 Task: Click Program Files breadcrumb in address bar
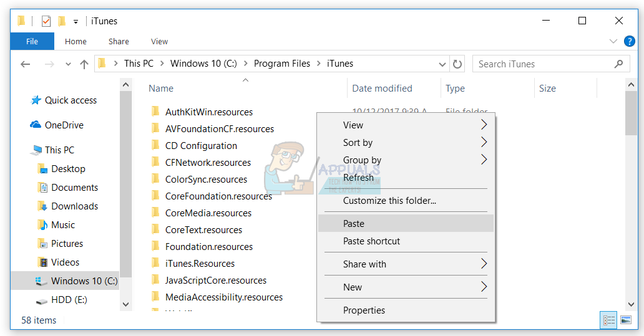(x=282, y=64)
